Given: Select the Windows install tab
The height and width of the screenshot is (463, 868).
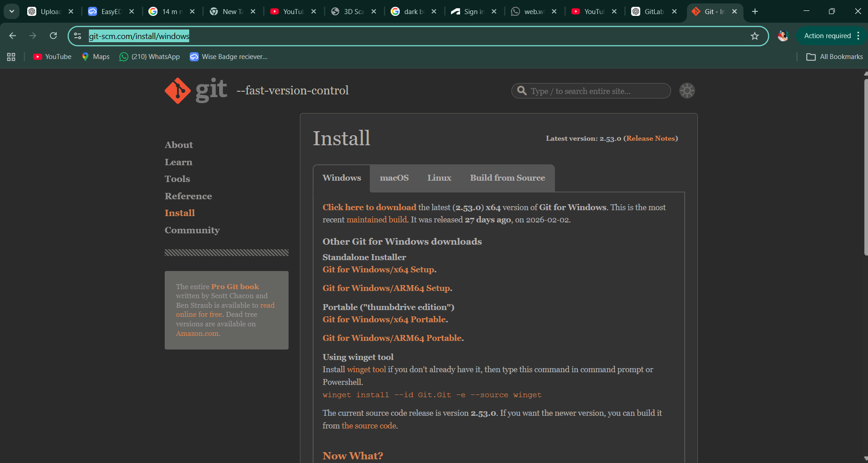Looking at the screenshot, I should tap(342, 178).
